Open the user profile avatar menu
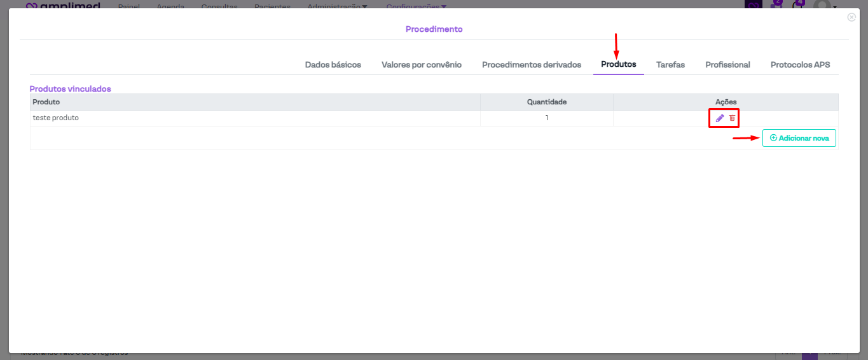This screenshot has height=360, width=868. tap(822, 5)
